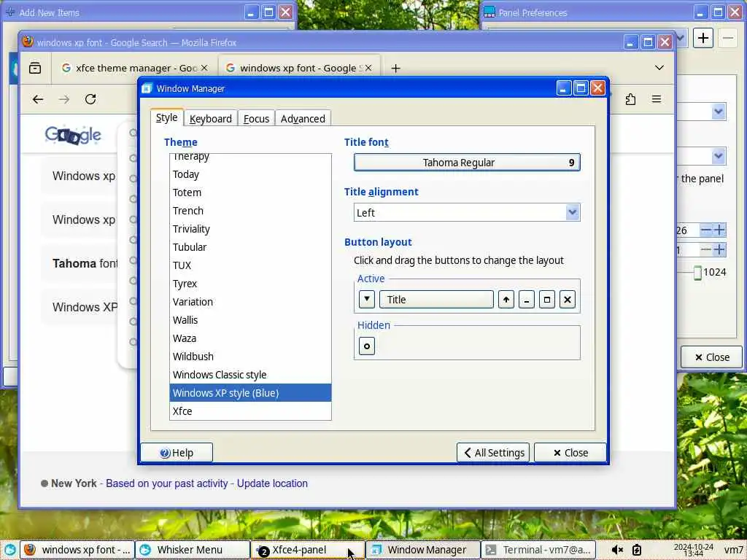Screen dimensions: 747x560
Task: Open Window Manager Help
Action: pos(177,452)
